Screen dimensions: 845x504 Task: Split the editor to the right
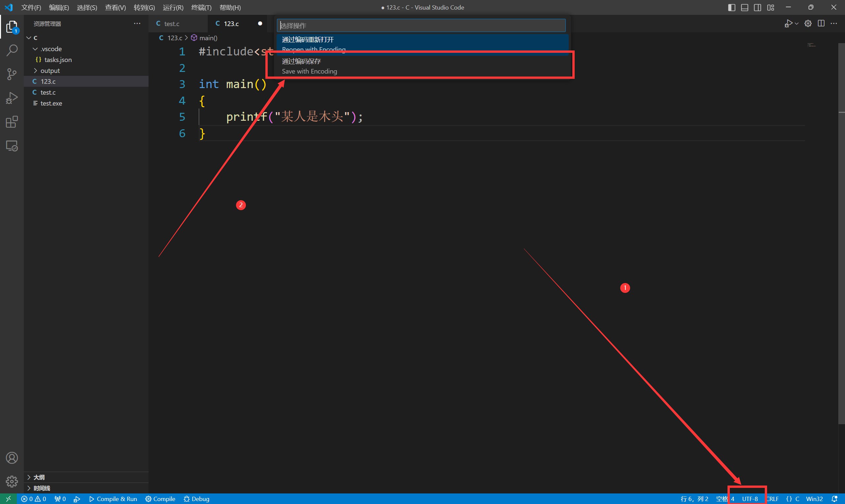pos(821,23)
